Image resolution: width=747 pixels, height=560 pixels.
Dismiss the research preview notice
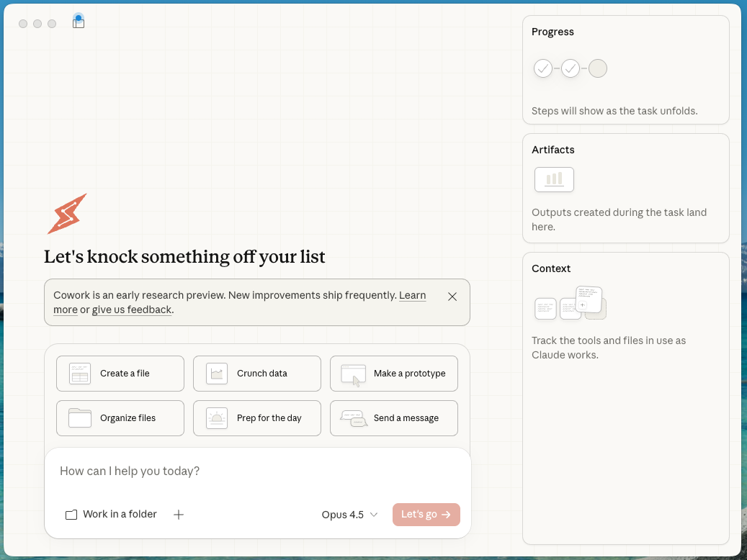point(452,296)
